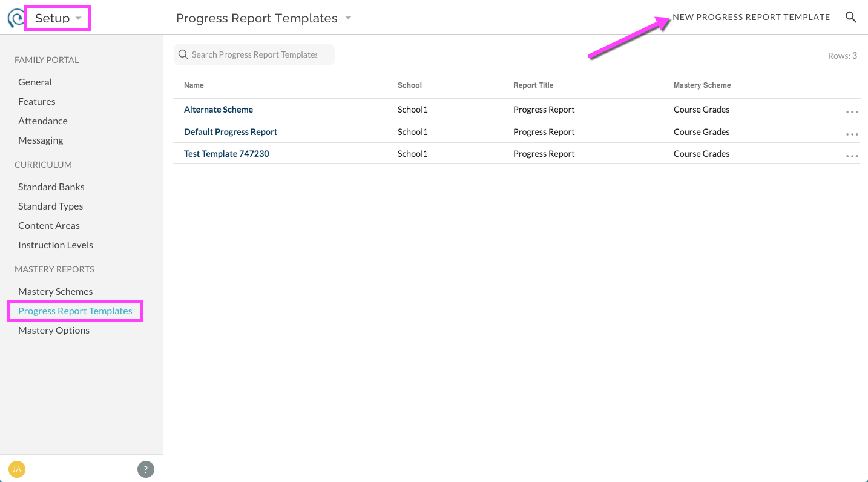
Task: Open the Default Progress Report template
Action: pos(231,132)
